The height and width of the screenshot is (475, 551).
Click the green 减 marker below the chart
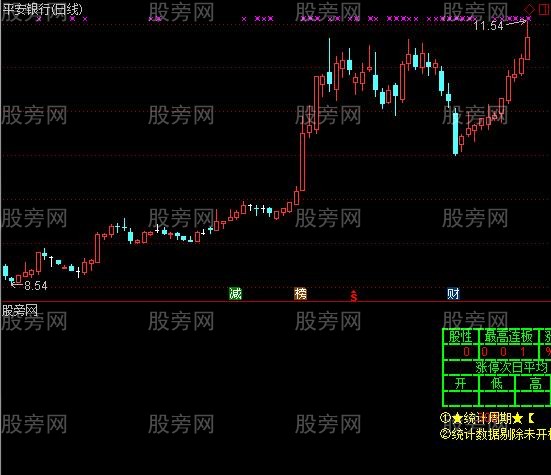[235, 293]
